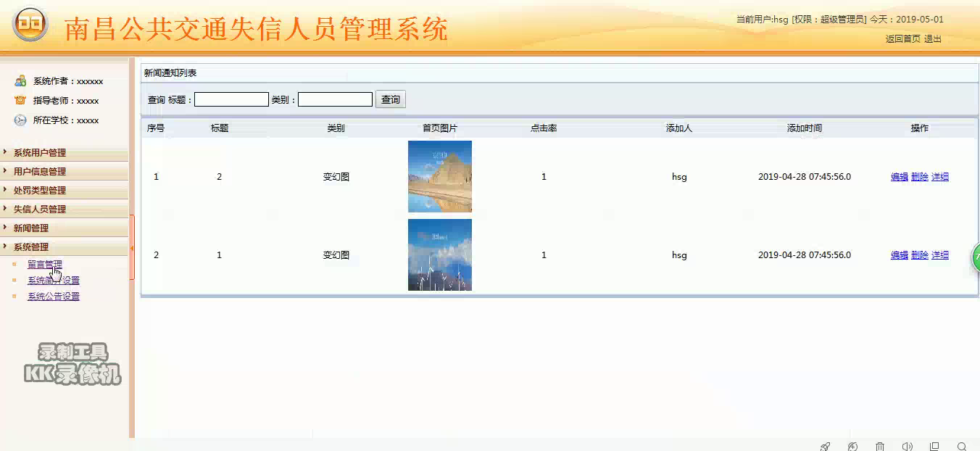Click the instructor icon beside 指导老师
980x451 pixels.
(20, 100)
